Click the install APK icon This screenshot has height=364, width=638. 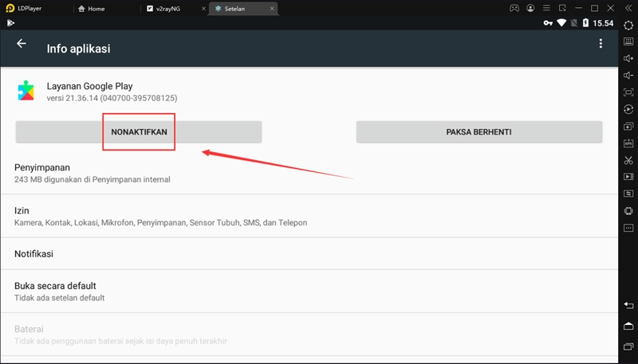tap(628, 143)
